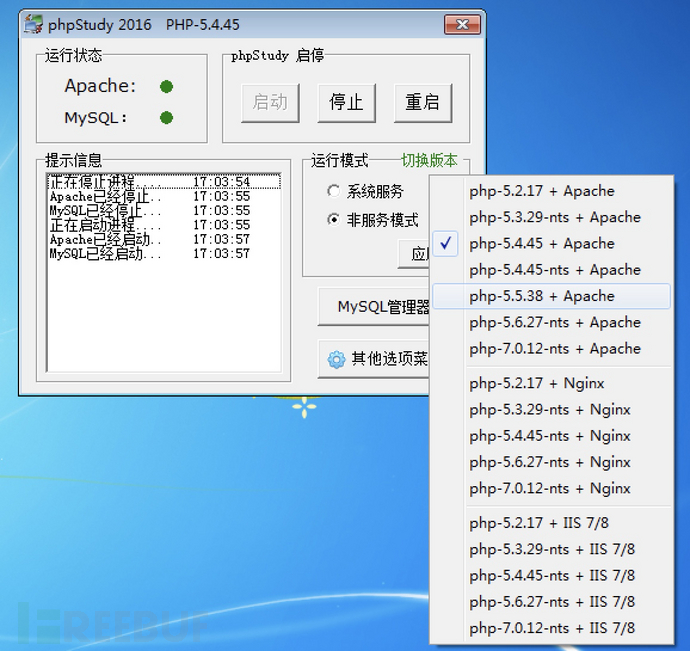Open MySQL管理器 button
The height and width of the screenshot is (651, 690).
tap(374, 306)
